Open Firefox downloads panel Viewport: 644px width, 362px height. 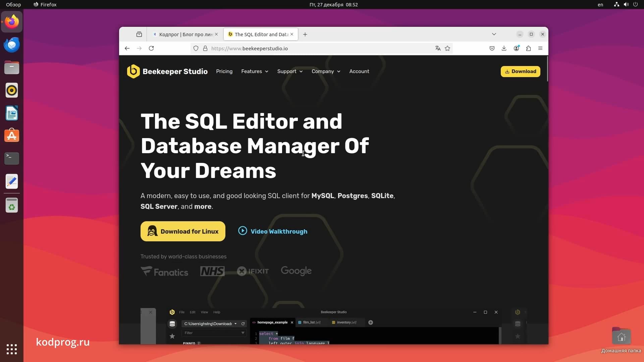point(504,48)
